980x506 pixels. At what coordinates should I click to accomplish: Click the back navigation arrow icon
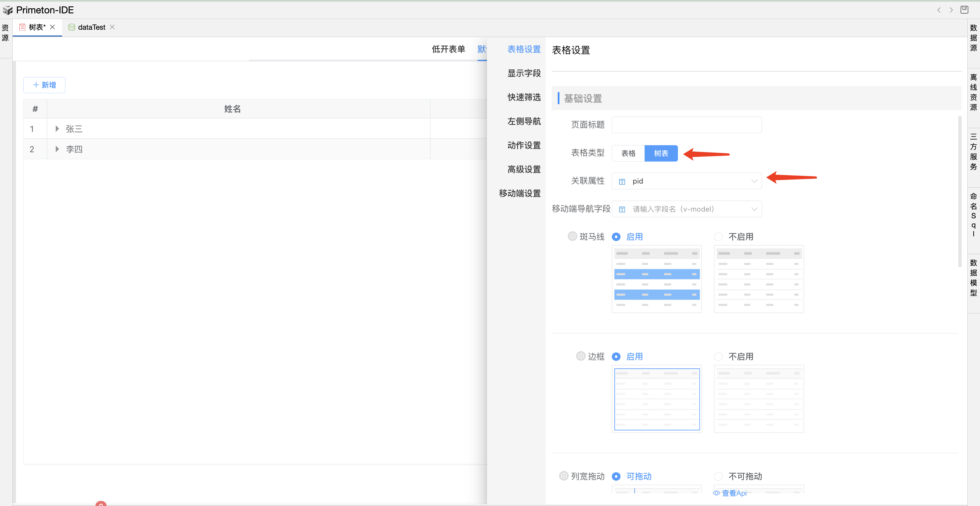click(x=939, y=10)
